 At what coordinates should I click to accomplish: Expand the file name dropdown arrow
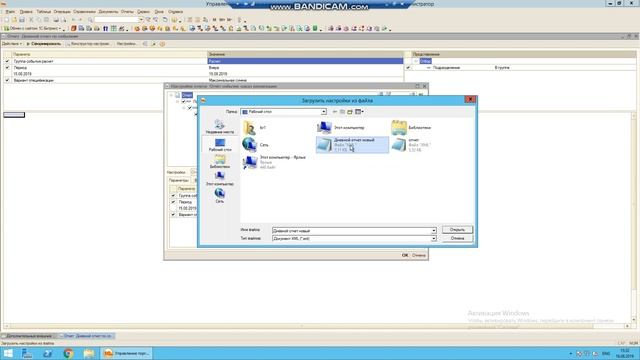pos(433,231)
